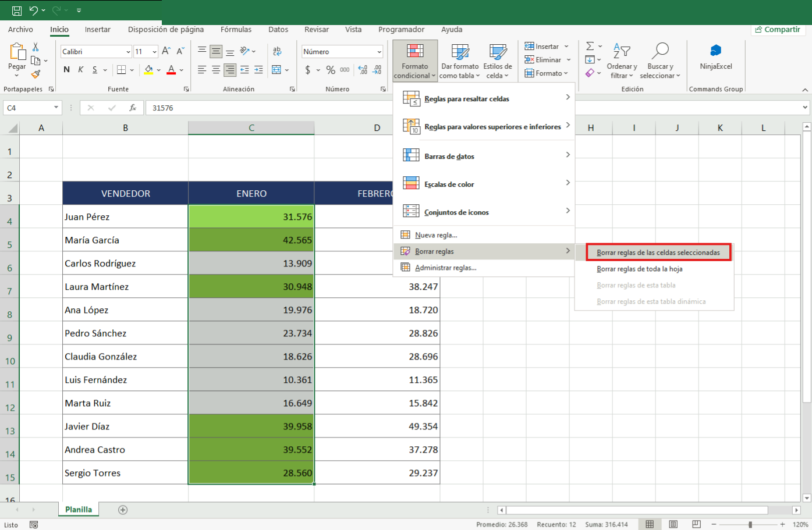This screenshot has height=530, width=812.
Task: Click the Increase font size icon
Action: coord(166,51)
